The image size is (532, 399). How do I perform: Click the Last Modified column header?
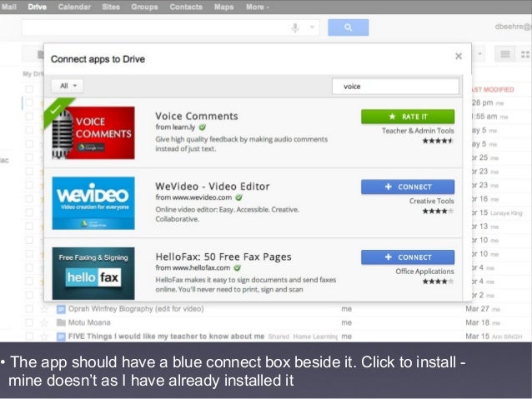(493, 89)
